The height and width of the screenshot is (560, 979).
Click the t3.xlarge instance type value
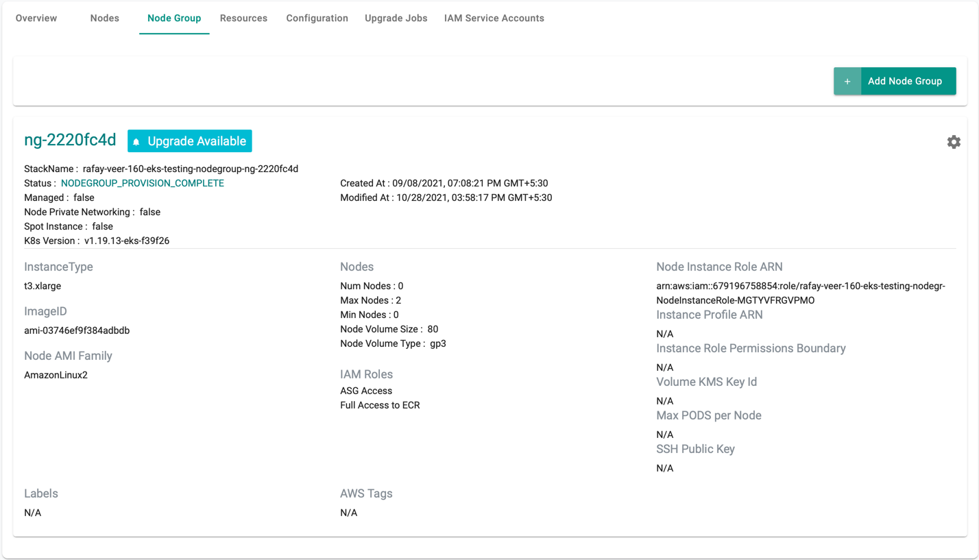point(43,287)
